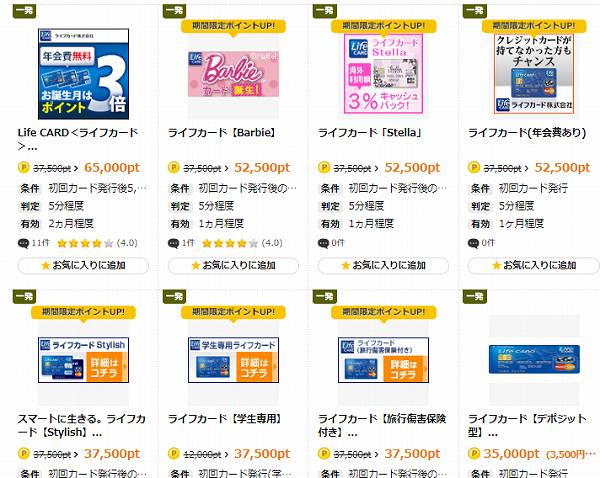
Task: Add ライフカード「Stella」 to favorites
Action: (x=383, y=266)
